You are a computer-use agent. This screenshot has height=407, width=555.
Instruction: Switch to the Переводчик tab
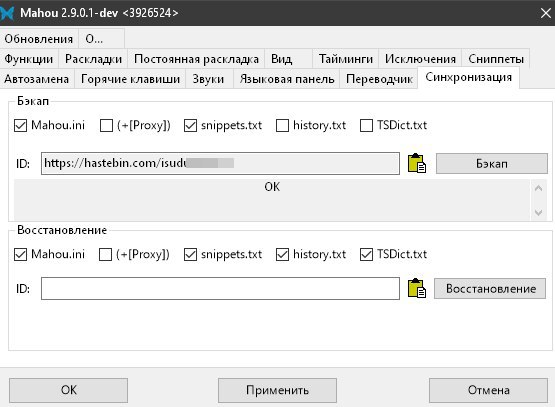pos(379,79)
